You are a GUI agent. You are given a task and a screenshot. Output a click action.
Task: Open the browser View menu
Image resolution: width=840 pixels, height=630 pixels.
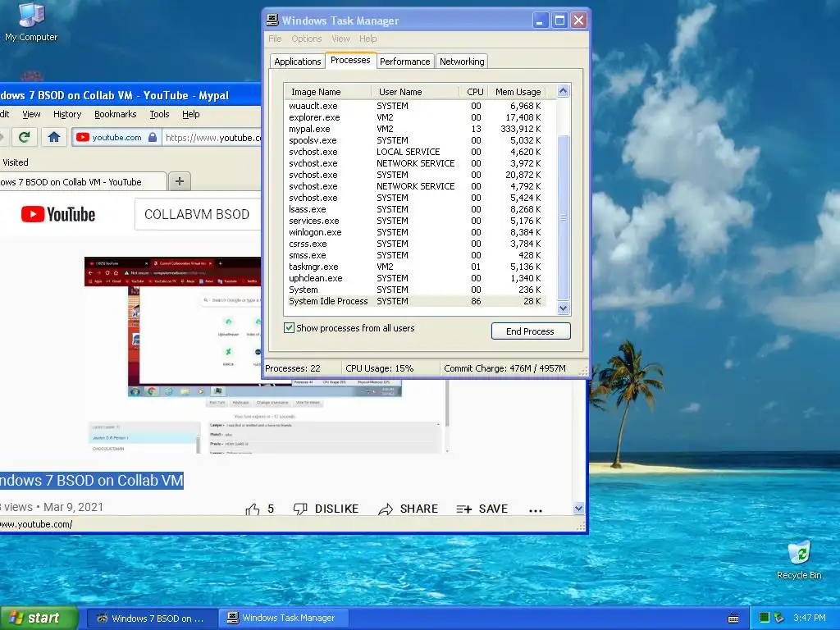(x=31, y=114)
